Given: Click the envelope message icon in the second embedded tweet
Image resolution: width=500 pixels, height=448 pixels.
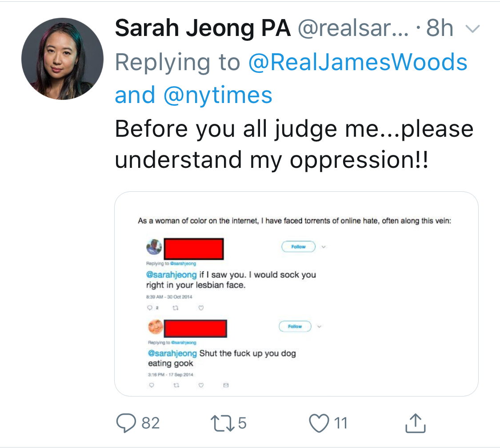Looking at the screenshot, I should (x=226, y=385).
